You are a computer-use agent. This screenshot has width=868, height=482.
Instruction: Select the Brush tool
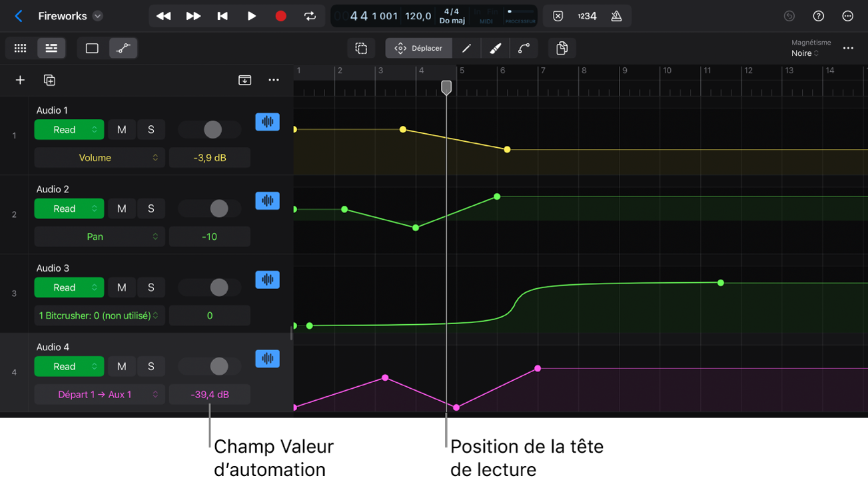pyautogui.click(x=495, y=48)
